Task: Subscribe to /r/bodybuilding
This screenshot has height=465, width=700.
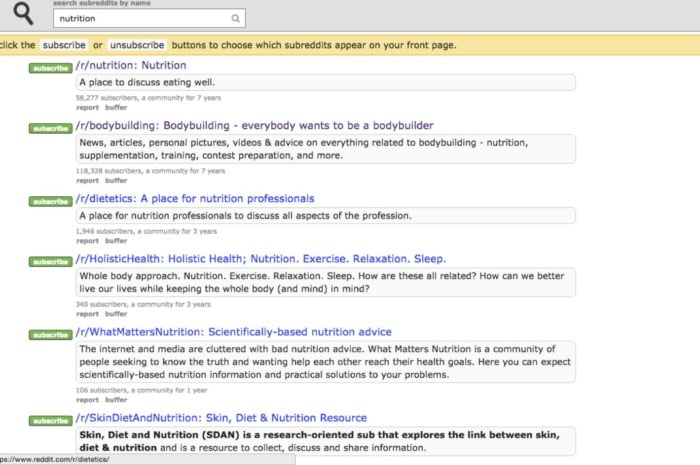Action: click(50, 129)
